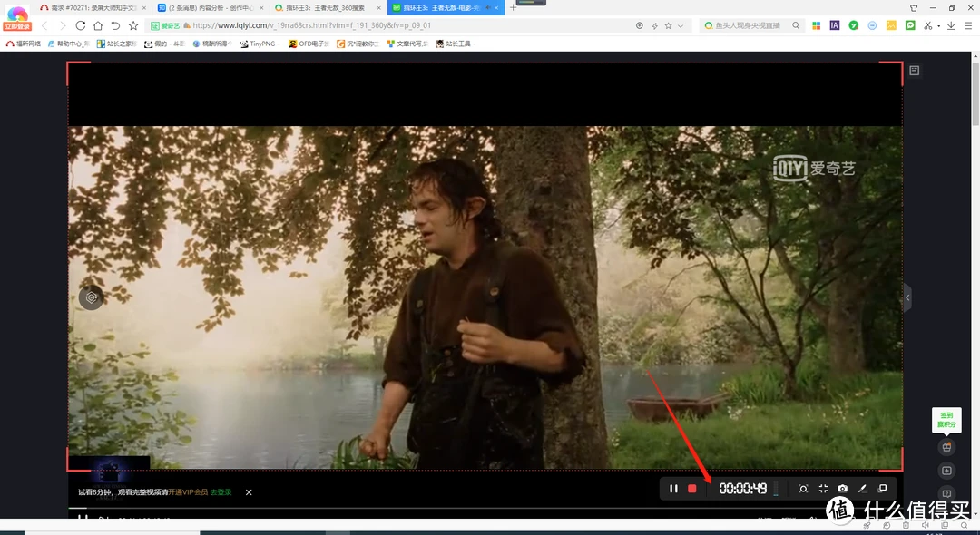Click the scissors screenshot tool icon
Image resolution: width=980 pixels, height=535 pixels.
[928, 25]
